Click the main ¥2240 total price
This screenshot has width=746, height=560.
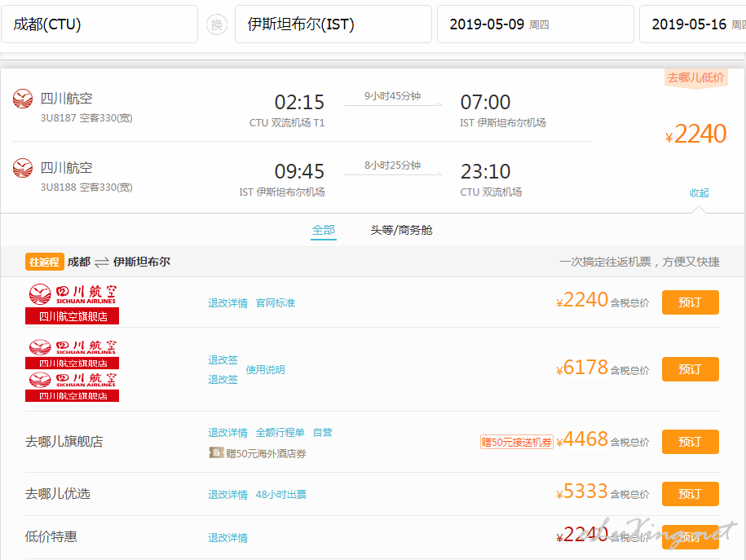coord(695,134)
